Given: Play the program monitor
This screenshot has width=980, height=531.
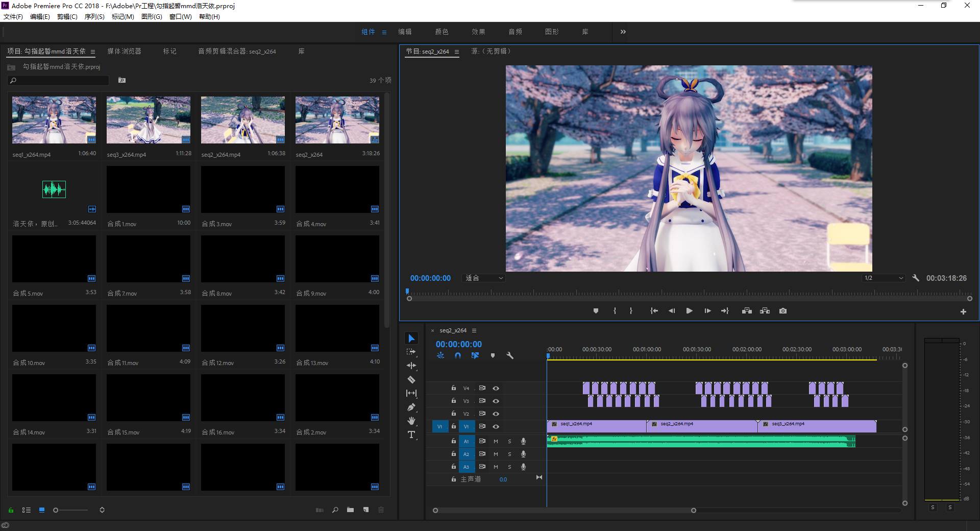Looking at the screenshot, I should click(690, 311).
